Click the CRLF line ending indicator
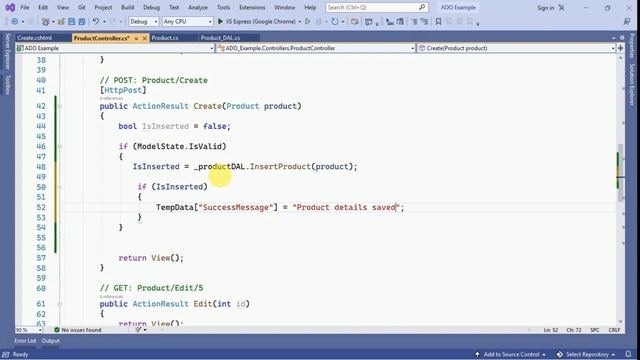 (614, 330)
